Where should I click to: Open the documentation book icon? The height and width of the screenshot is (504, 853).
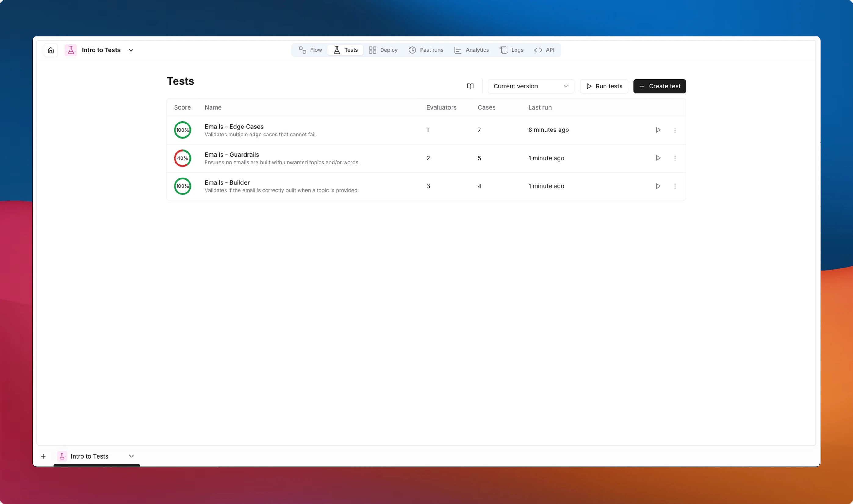coord(470,86)
